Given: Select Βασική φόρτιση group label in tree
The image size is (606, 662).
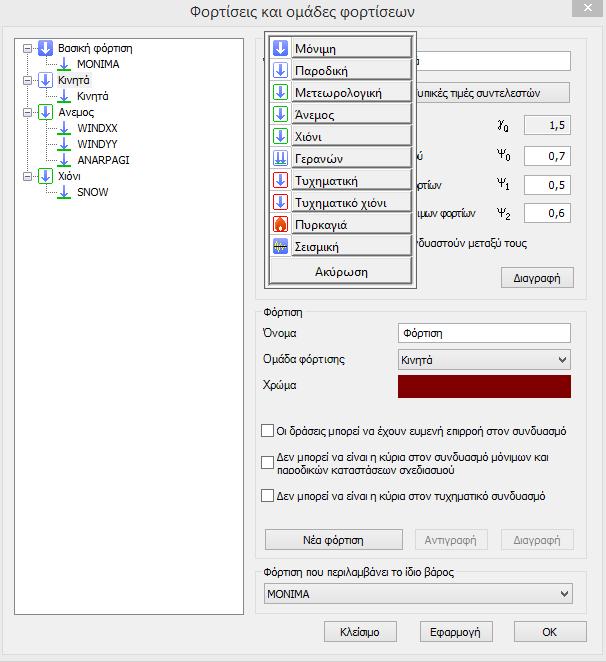Looking at the screenshot, I should pos(95,48).
